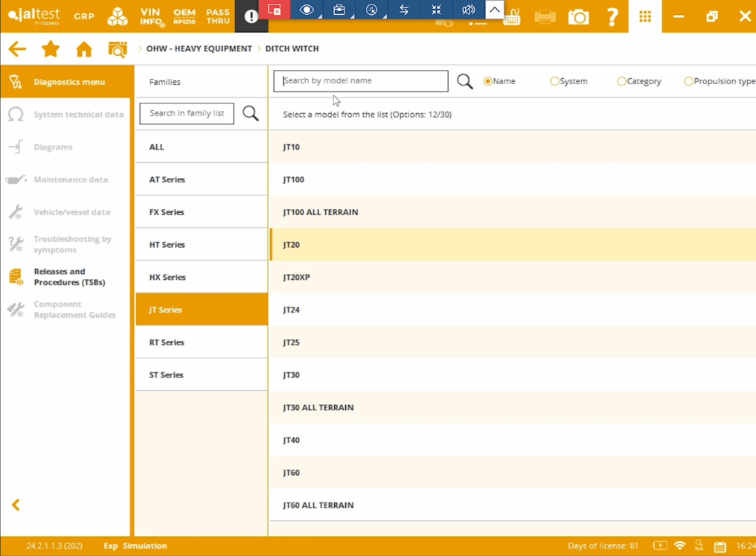Viewport: 756px width, 556px height.
Task: Click the camera screenshot icon
Action: (578, 17)
